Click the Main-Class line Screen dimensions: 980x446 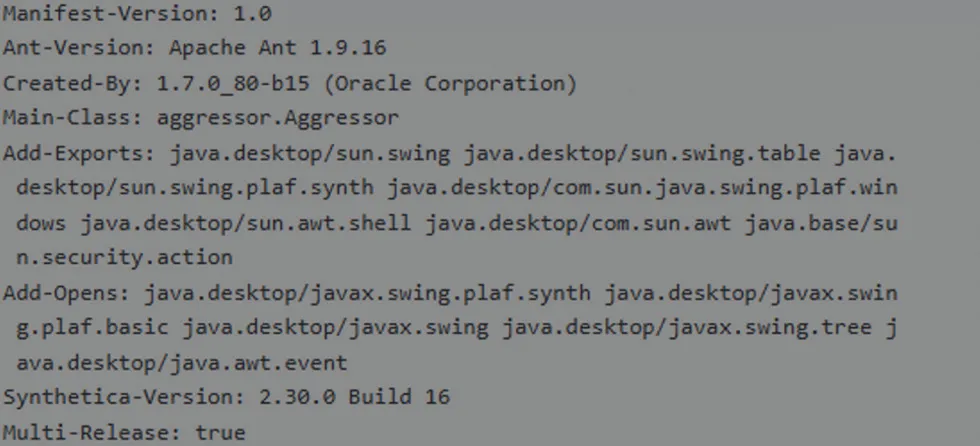point(201,118)
